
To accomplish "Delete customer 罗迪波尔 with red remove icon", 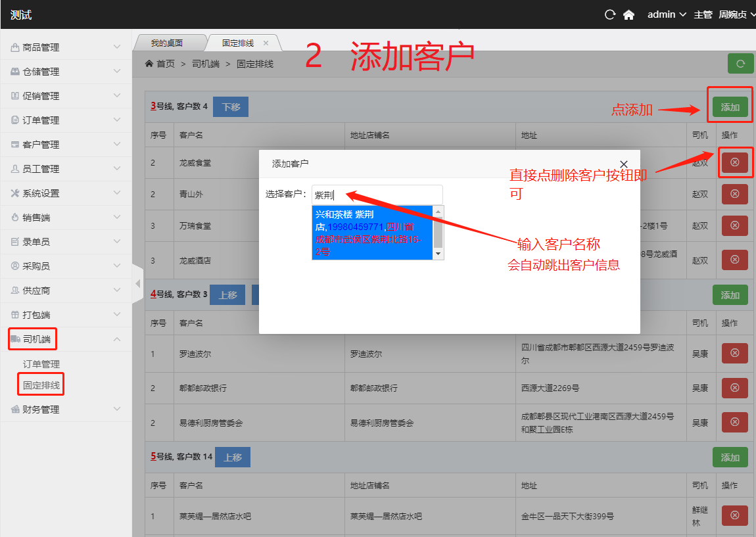I will 734,354.
